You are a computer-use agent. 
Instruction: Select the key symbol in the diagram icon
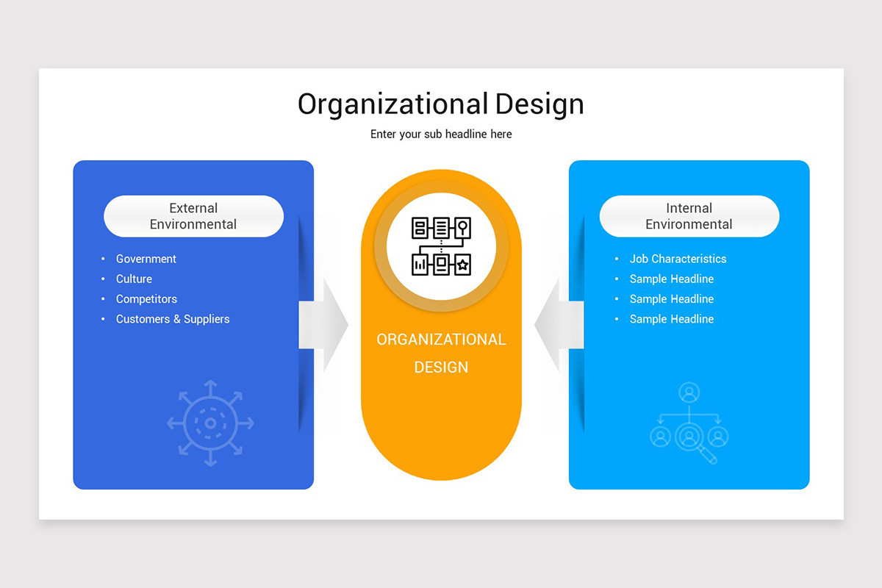coord(463,226)
